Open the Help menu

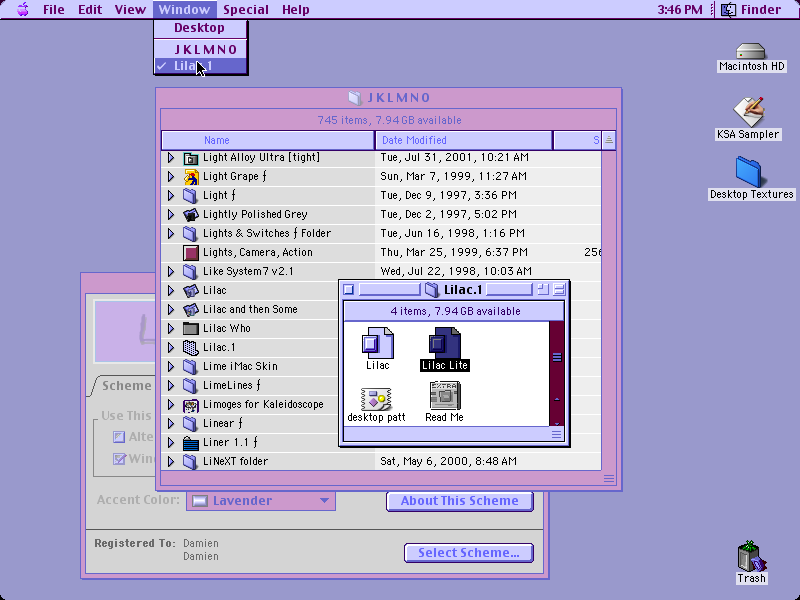[296, 9]
